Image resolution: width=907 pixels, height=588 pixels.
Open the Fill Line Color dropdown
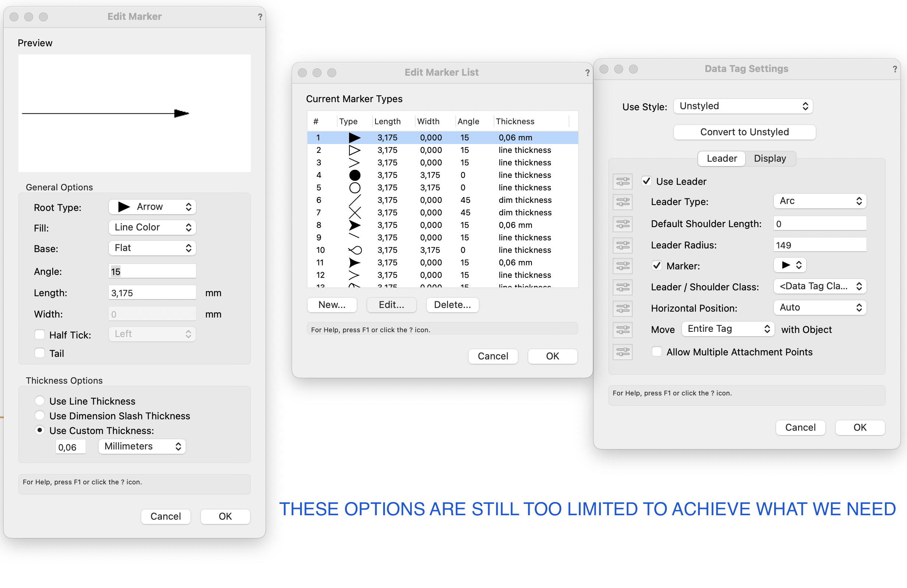[x=152, y=227]
